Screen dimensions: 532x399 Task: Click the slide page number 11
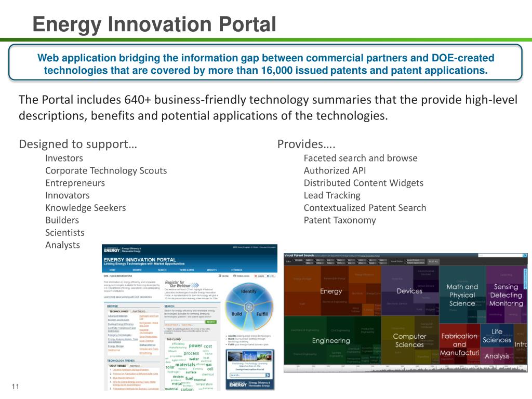tap(16, 387)
